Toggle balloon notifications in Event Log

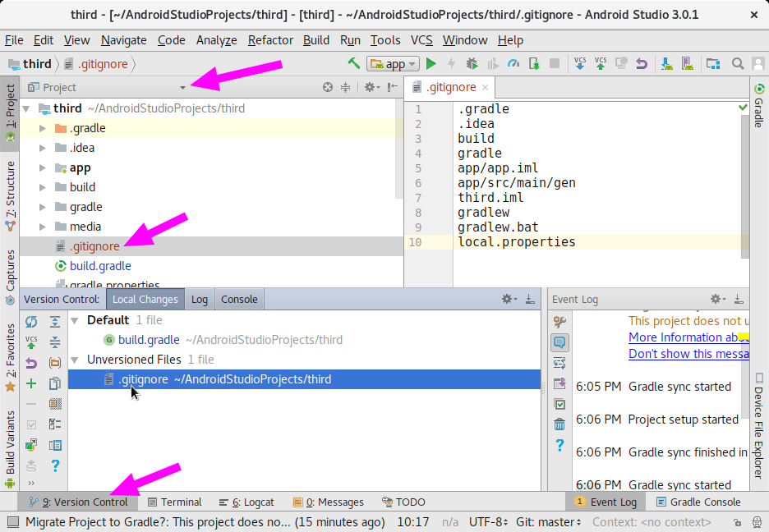559,342
